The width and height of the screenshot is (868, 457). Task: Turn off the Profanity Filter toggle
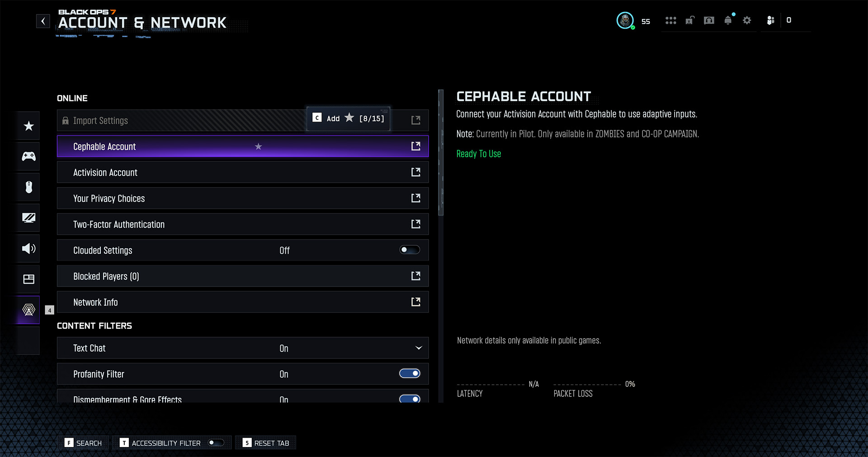click(410, 374)
